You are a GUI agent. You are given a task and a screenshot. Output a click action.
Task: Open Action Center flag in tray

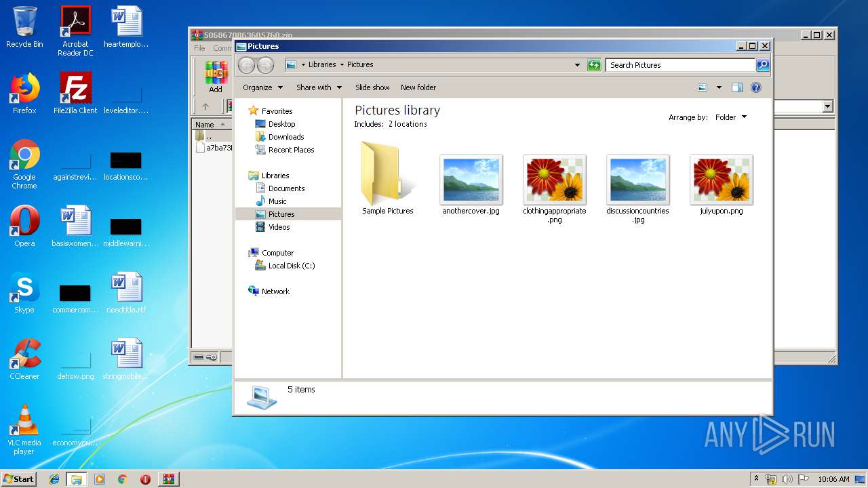(804, 479)
